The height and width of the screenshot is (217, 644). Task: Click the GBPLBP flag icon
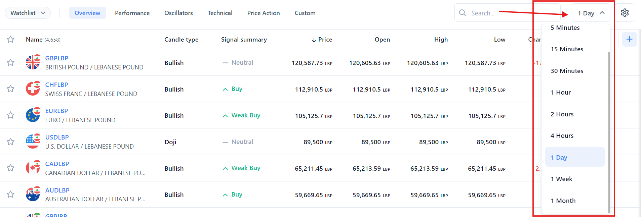pyautogui.click(x=33, y=62)
